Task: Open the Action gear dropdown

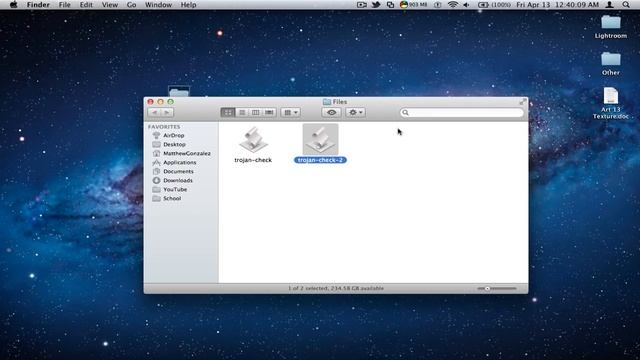Action: pos(355,112)
